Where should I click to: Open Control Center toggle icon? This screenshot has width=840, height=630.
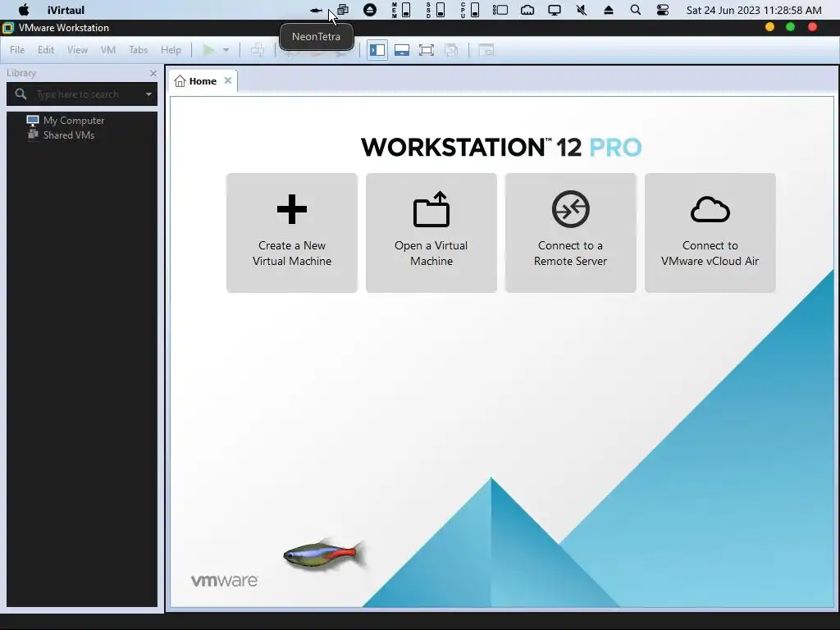663,10
